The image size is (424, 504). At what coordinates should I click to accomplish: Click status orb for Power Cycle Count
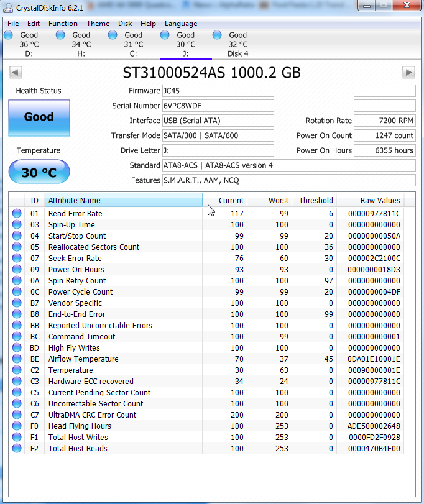coord(17,291)
